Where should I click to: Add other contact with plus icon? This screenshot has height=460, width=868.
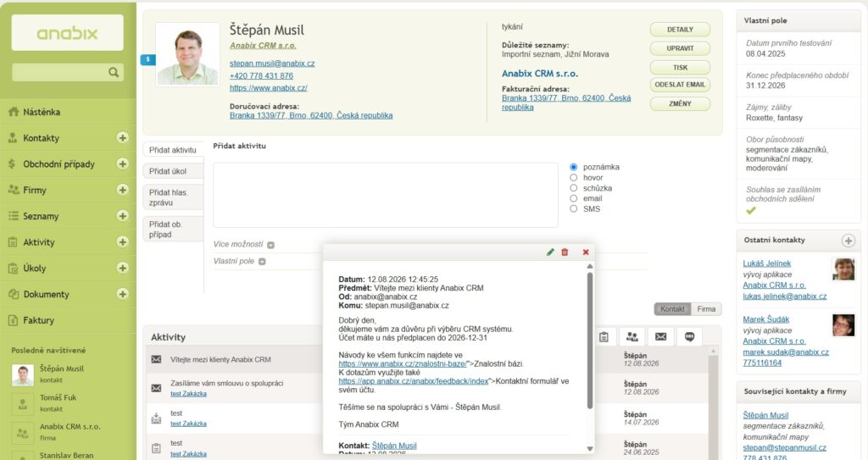pos(848,241)
